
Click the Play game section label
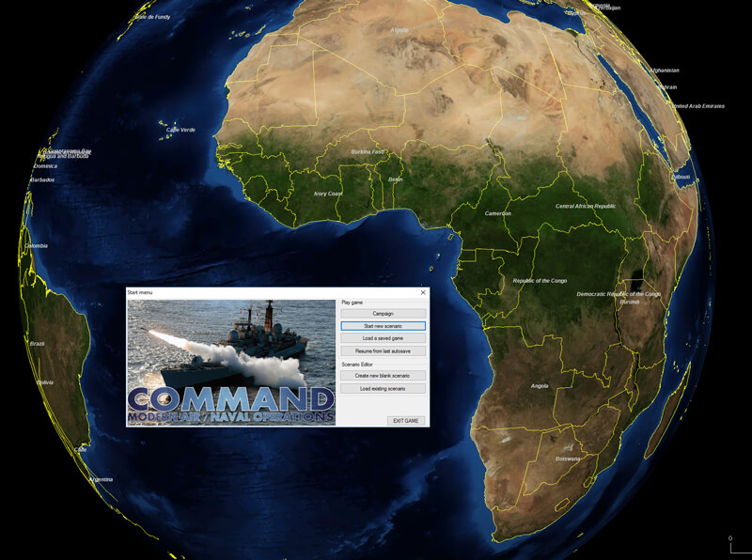[352, 303]
